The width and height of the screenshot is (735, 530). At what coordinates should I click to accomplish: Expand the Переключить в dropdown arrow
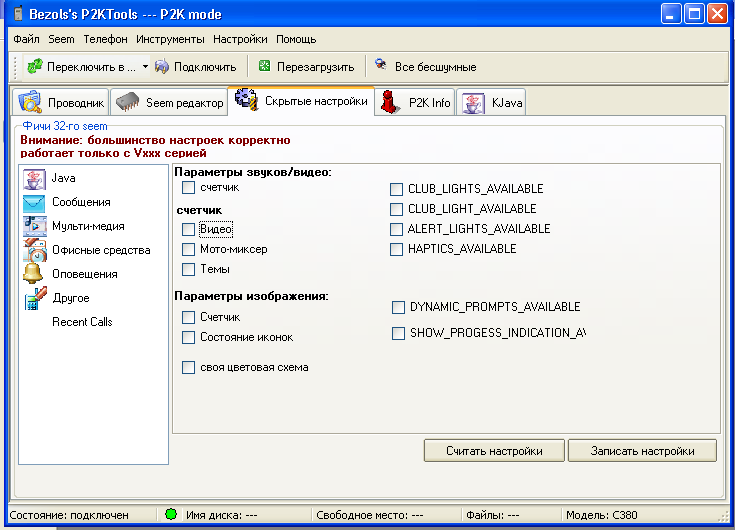(x=145, y=67)
